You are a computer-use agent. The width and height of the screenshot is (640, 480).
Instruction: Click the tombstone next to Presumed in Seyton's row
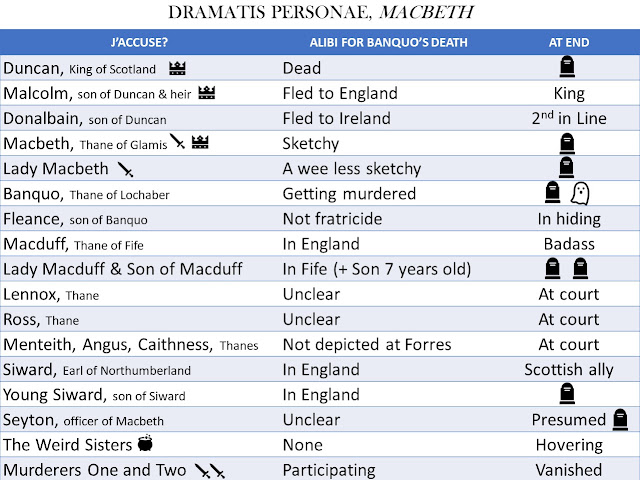[620, 419]
